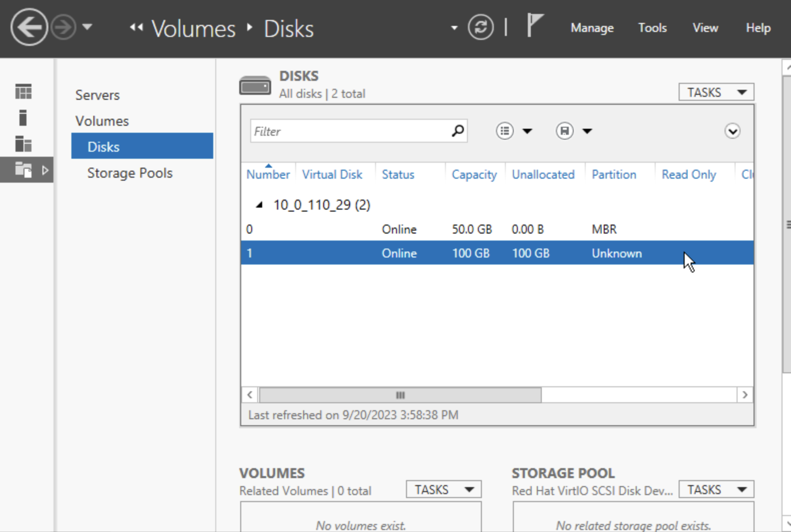Click the filter search magnifier icon
Viewport: 791px width, 532px height.
click(457, 131)
